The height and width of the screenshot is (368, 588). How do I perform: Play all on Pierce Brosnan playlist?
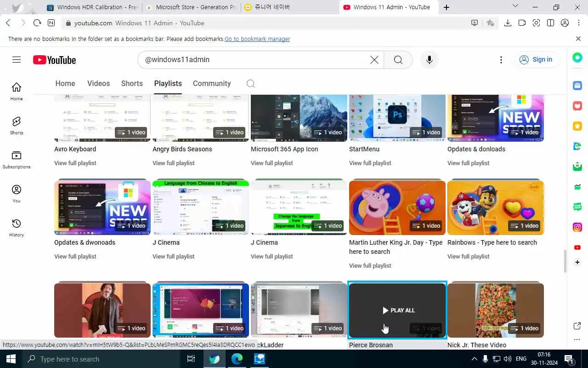(397, 310)
